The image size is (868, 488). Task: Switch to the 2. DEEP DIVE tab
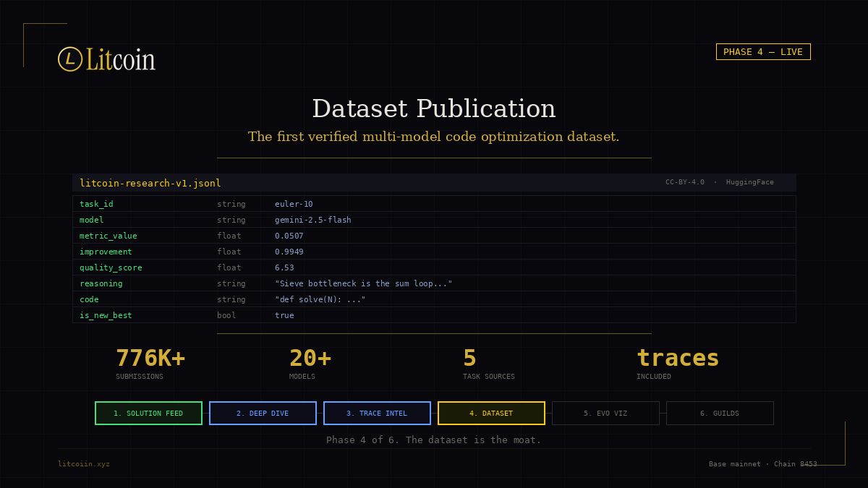263,414
